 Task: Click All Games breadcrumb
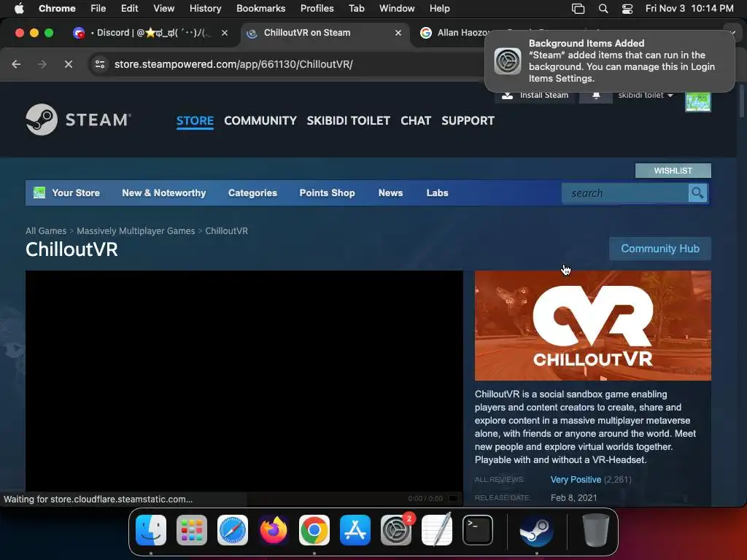[46, 231]
